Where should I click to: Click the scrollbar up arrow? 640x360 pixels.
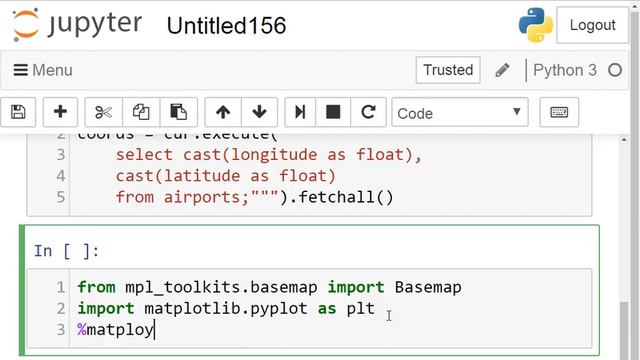coord(624,140)
